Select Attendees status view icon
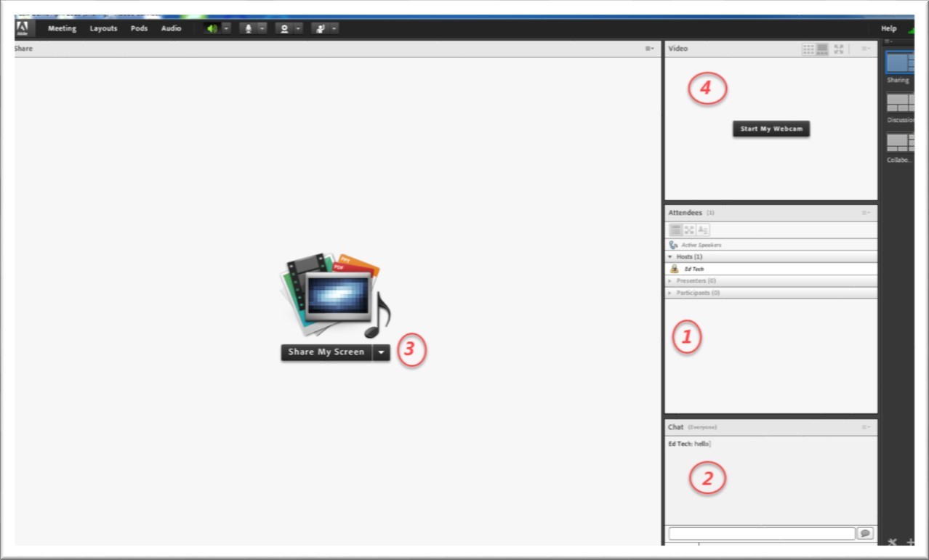The height and width of the screenshot is (560, 929). pos(703,230)
